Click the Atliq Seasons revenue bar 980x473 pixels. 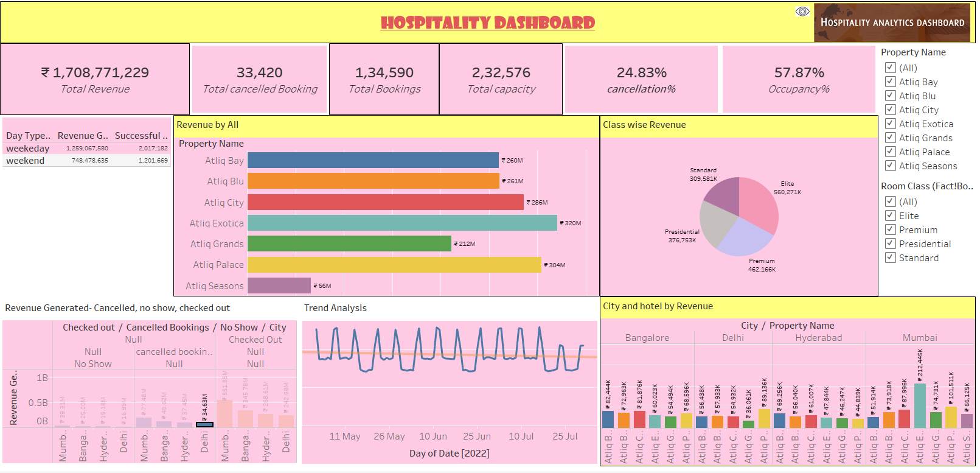[x=279, y=286]
